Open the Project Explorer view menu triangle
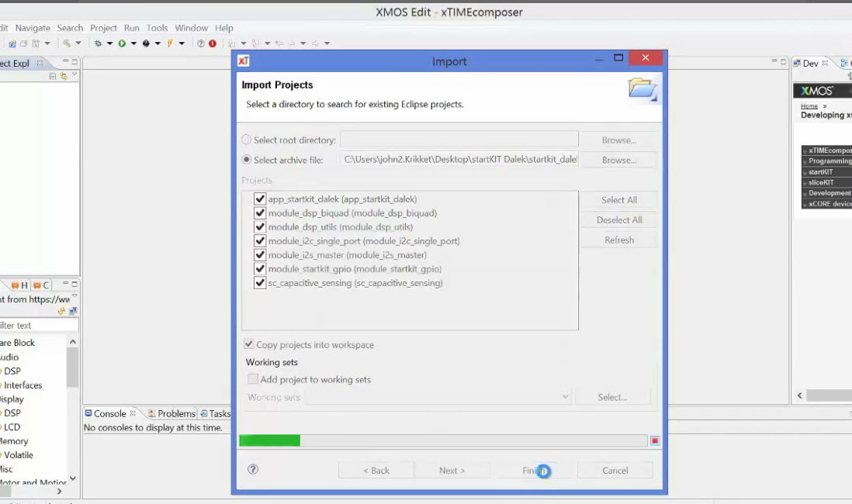The width and height of the screenshot is (852, 504). [74, 75]
